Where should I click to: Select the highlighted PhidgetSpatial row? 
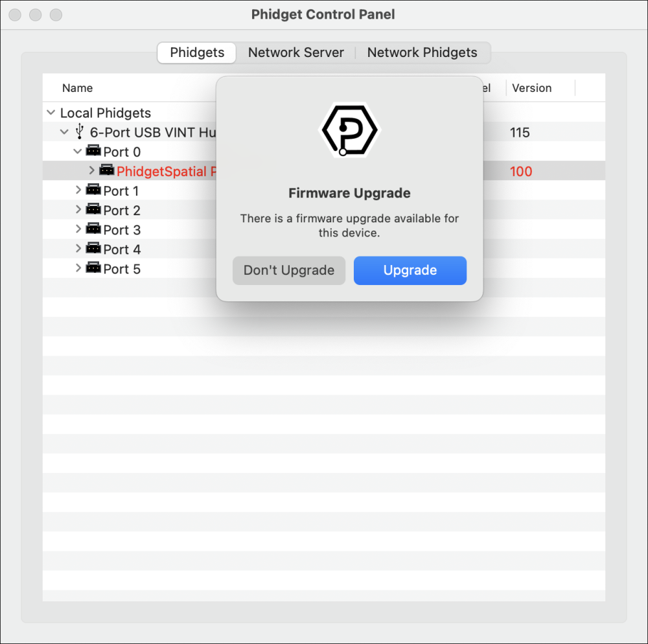pyautogui.click(x=162, y=170)
